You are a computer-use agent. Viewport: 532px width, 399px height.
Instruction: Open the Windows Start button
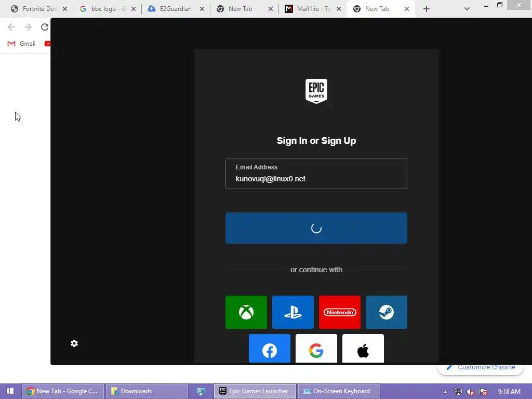click(10, 391)
